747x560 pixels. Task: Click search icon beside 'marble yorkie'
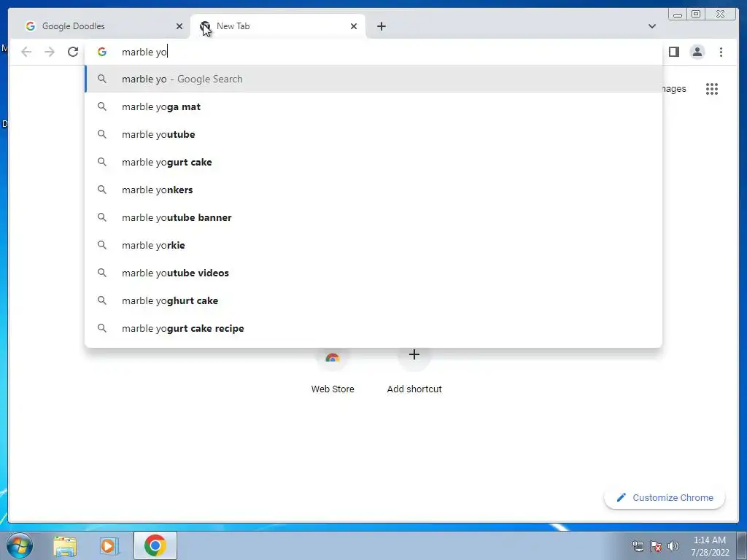click(102, 245)
